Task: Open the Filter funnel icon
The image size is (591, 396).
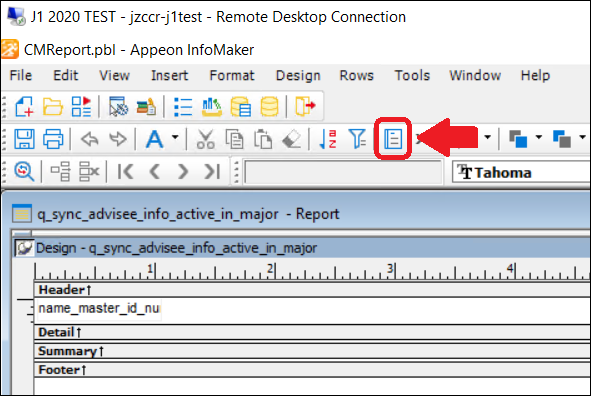Action: 357,139
